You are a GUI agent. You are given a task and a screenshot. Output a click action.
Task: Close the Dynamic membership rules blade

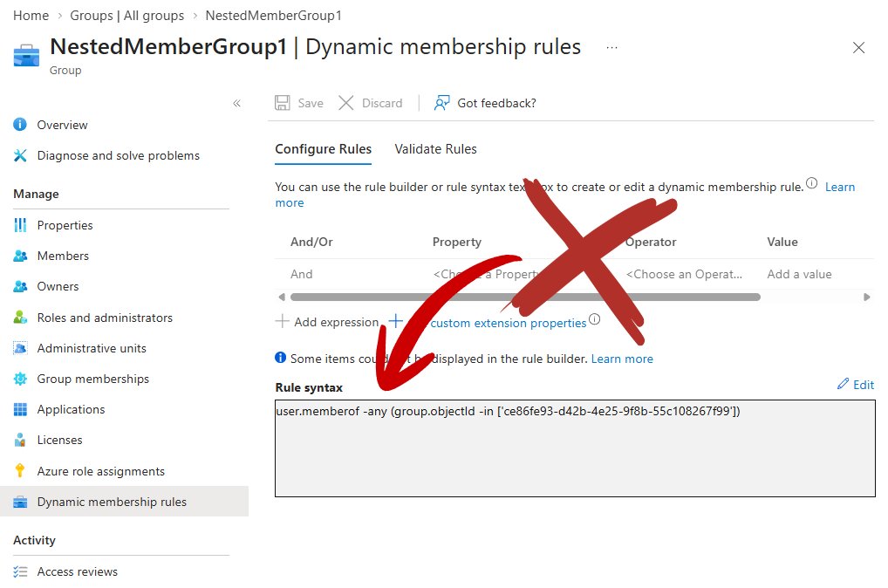click(858, 48)
